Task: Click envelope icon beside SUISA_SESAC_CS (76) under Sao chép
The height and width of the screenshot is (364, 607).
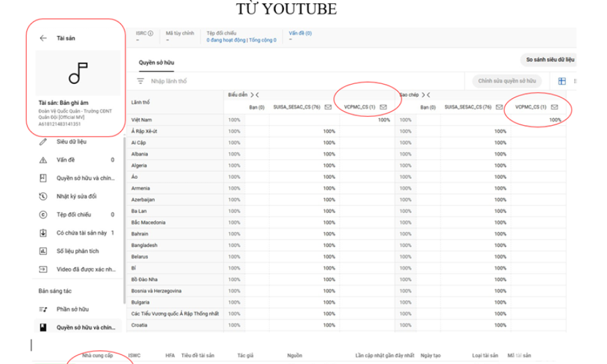Action: (499, 107)
